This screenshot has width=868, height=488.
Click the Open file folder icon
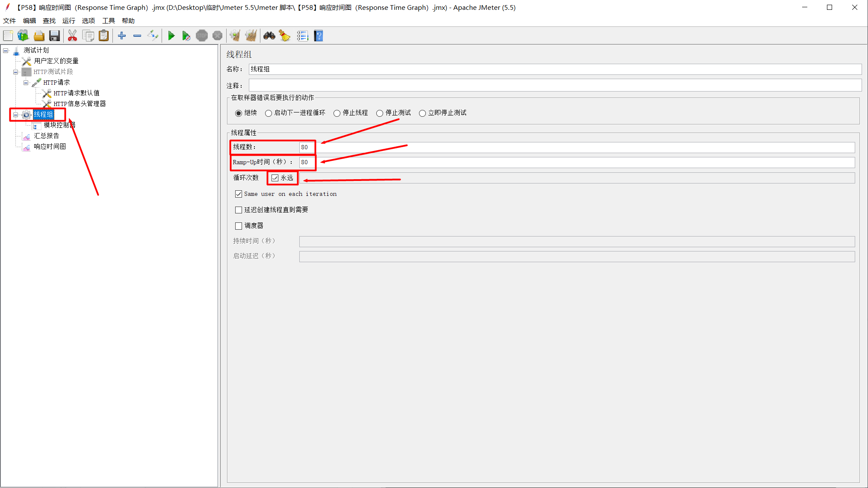pyautogui.click(x=39, y=36)
